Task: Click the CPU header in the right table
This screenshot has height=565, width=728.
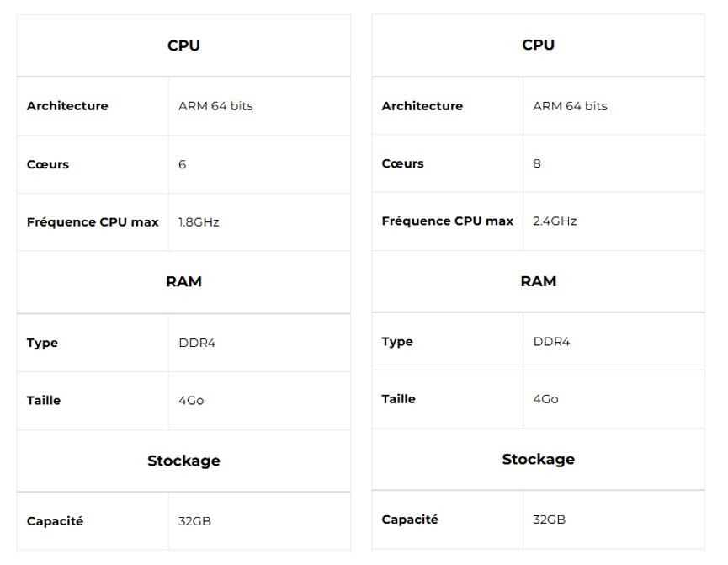Action: click(538, 45)
